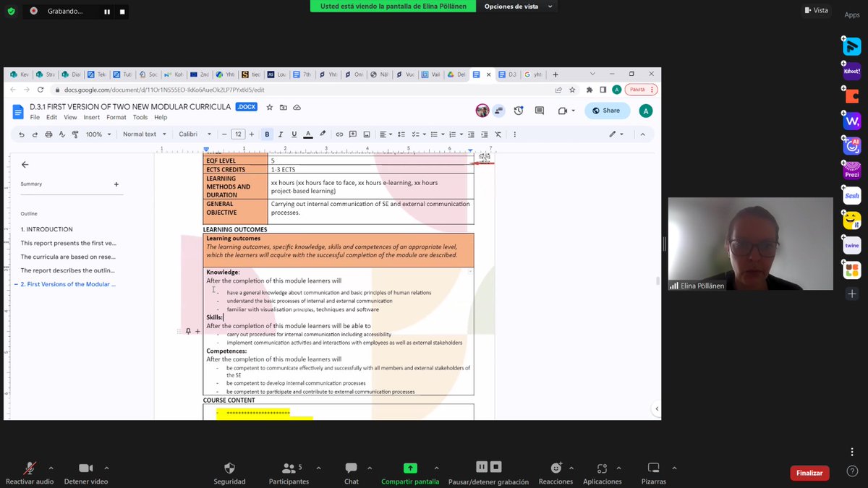Viewport: 868px width, 488px height.
Task: Click the Increase indent icon
Action: tap(484, 134)
